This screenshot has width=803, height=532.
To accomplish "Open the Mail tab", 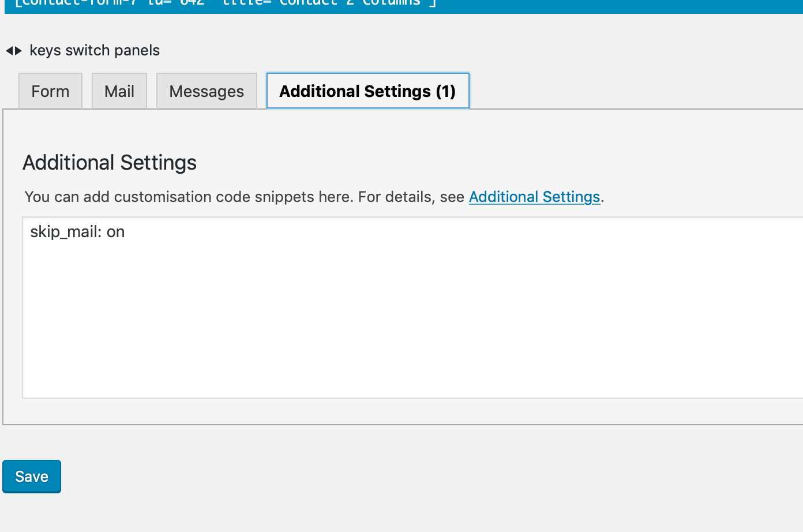I will click(x=119, y=91).
